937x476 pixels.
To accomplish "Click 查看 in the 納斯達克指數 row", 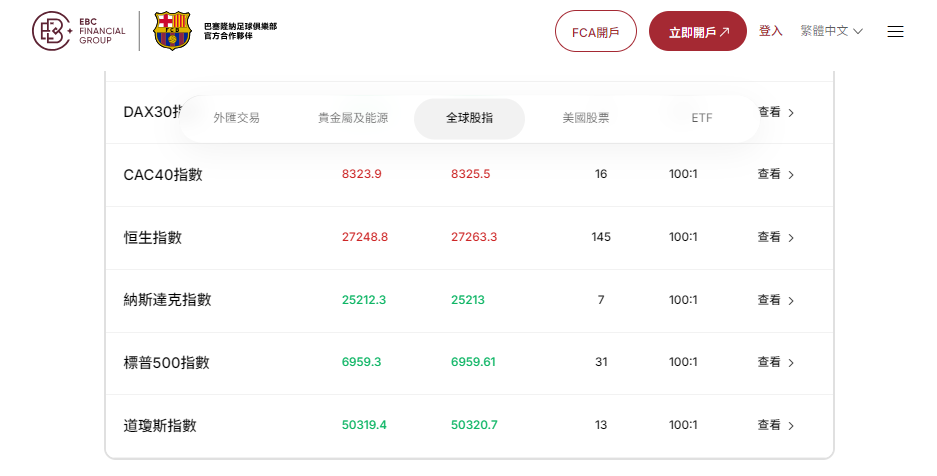I will tap(776, 300).
